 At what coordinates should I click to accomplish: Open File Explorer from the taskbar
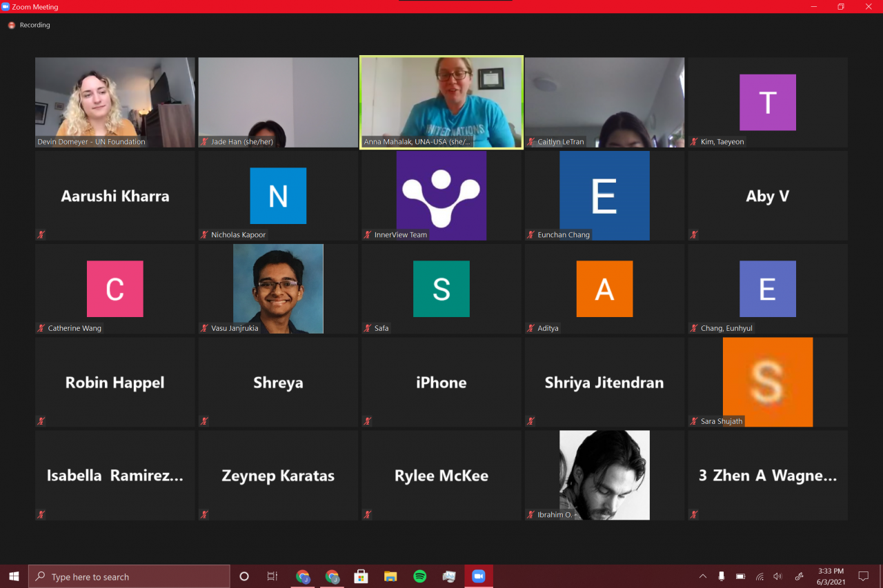pos(390,576)
